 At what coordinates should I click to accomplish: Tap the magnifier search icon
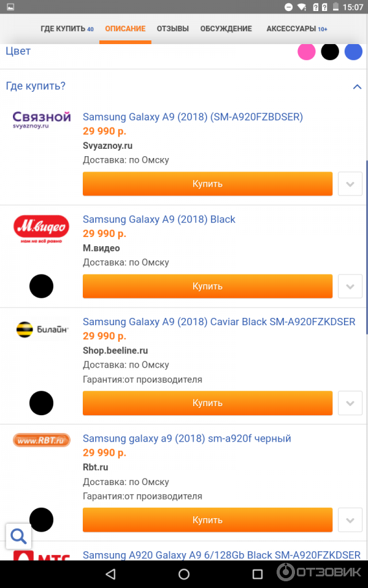coord(18,537)
